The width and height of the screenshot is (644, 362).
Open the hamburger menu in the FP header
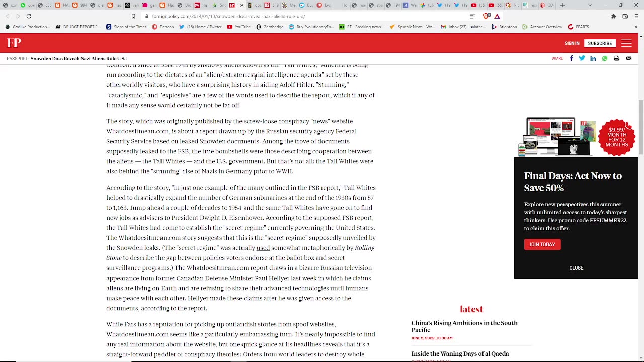(x=626, y=43)
